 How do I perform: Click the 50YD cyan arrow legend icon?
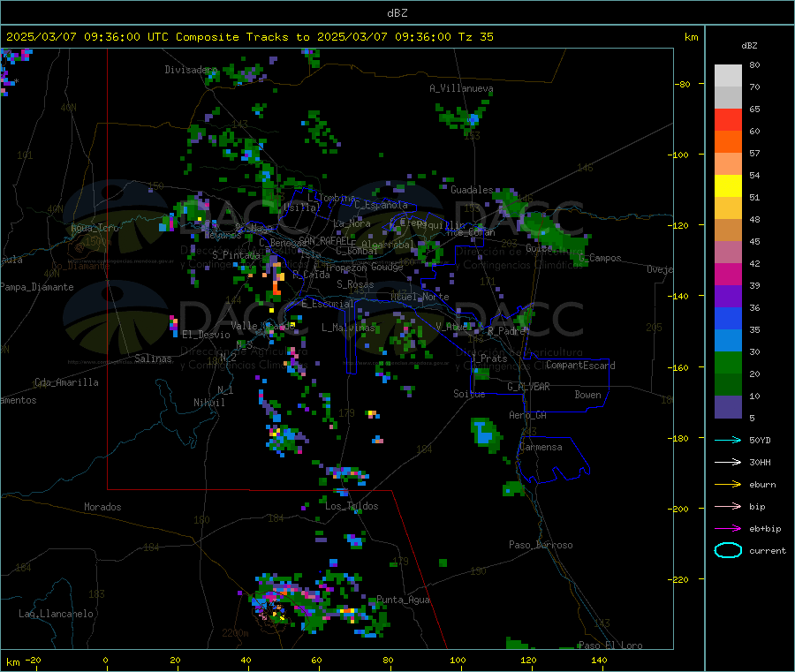pyautogui.click(x=728, y=440)
